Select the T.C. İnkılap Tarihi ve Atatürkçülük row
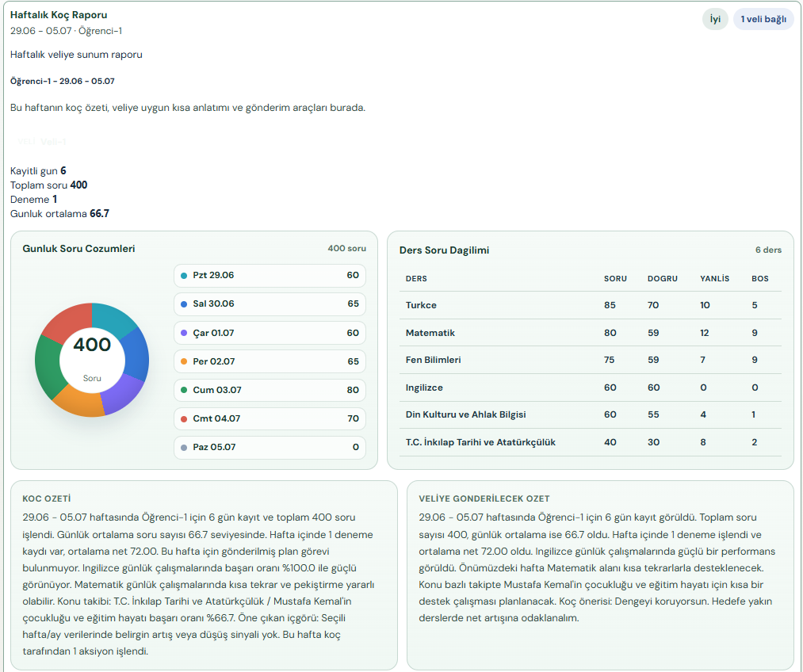 pos(591,442)
